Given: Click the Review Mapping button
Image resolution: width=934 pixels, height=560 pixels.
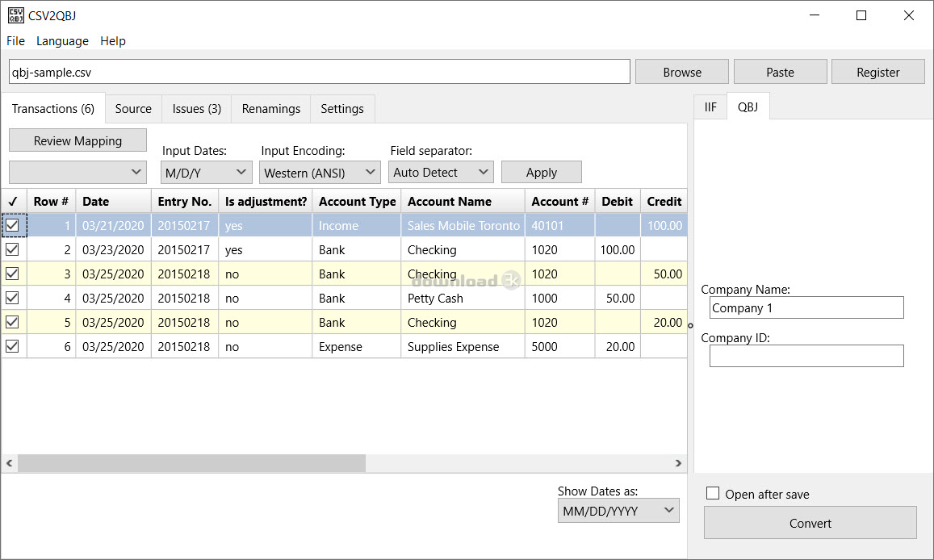Looking at the screenshot, I should point(78,140).
